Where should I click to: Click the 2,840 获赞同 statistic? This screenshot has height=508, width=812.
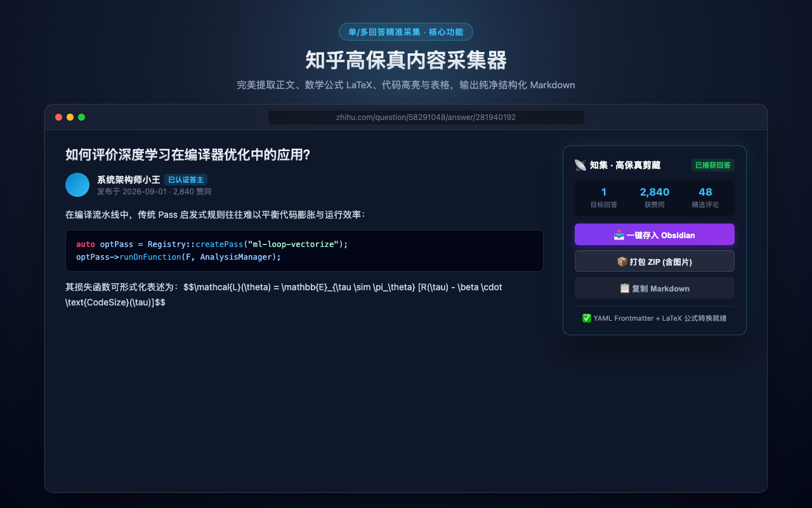click(x=655, y=197)
